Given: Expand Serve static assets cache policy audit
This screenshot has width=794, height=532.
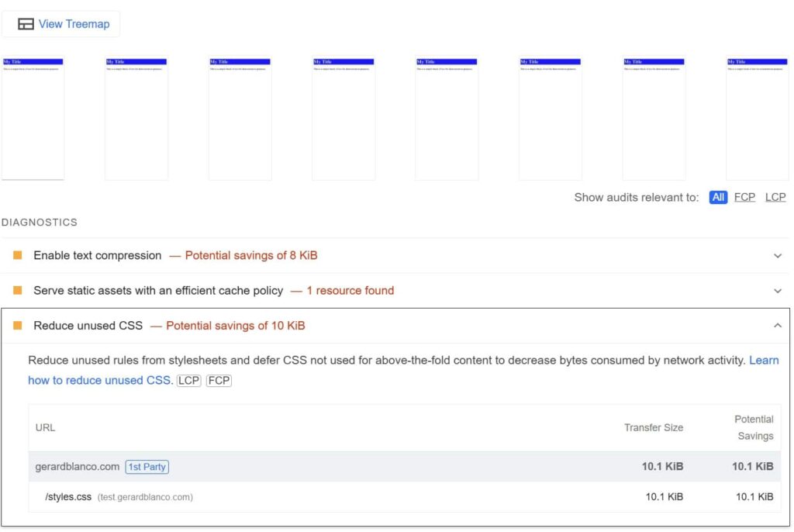Looking at the screenshot, I should point(778,291).
